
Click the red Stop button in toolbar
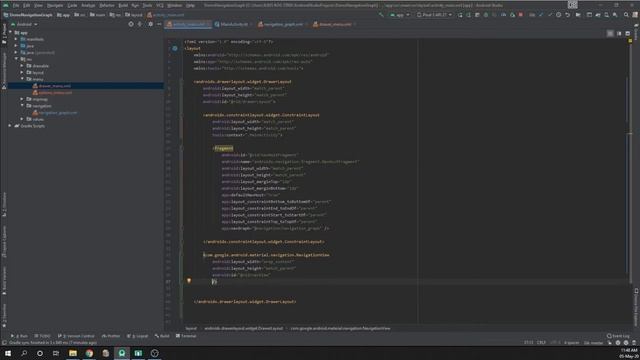coord(521,15)
